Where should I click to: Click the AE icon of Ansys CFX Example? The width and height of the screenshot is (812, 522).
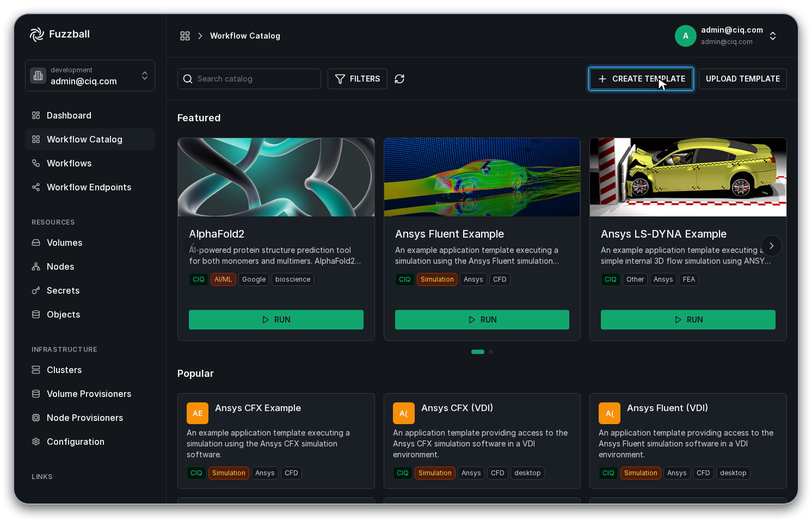[198, 413]
